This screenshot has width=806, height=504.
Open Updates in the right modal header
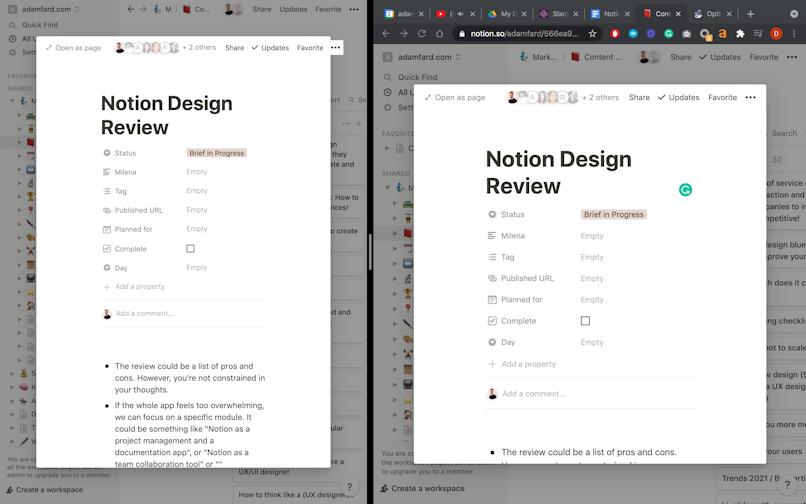click(x=679, y=97)
